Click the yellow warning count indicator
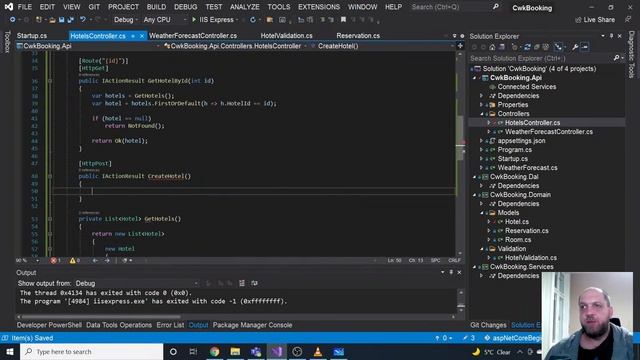 (74, 260)
